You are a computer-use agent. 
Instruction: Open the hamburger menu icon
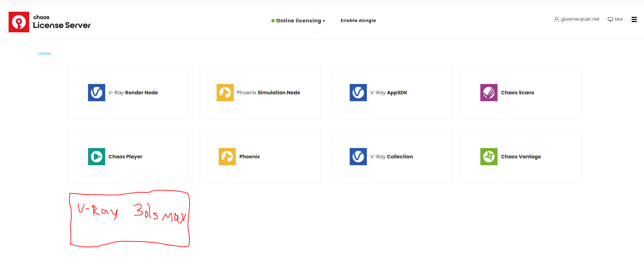pos(634,20)
